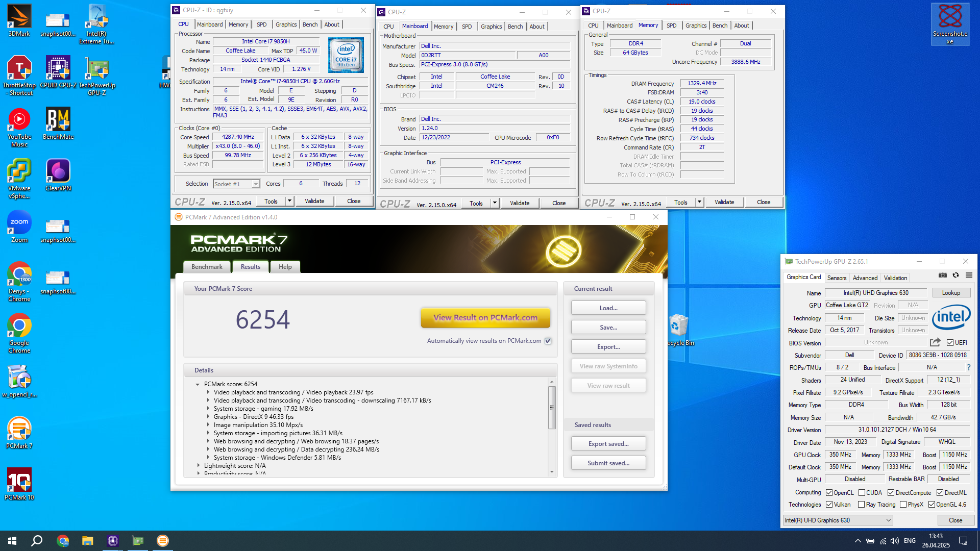Viewport: 980px width, 551px height.
Task: Open Screenshot.exe desktop icon
Action: (950, 24)
